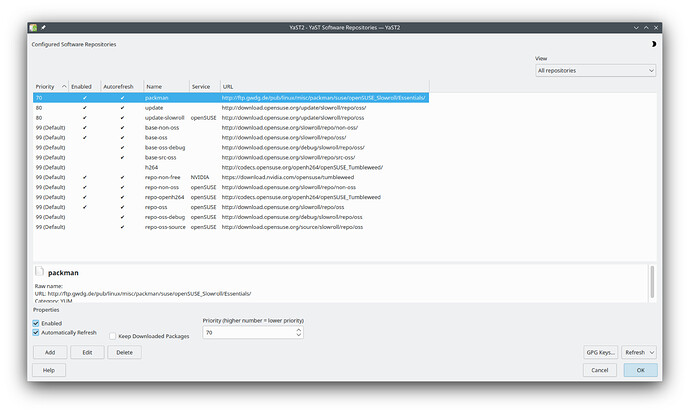
Task: Click the YaST application icon in title bar
Action: (33, 27)
